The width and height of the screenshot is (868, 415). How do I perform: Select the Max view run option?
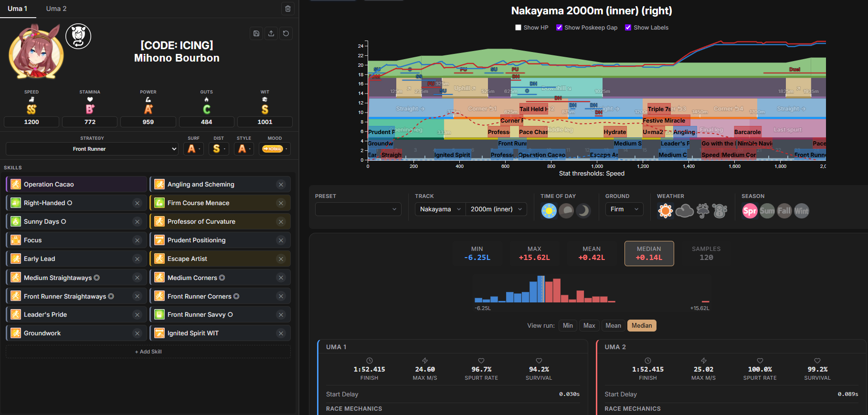(589, 325)
